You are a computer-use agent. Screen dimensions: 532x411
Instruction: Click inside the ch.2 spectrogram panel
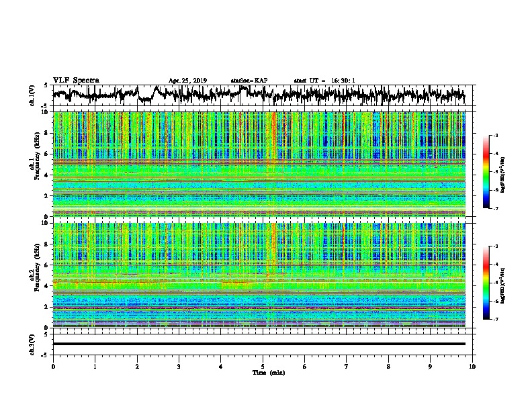259,275
